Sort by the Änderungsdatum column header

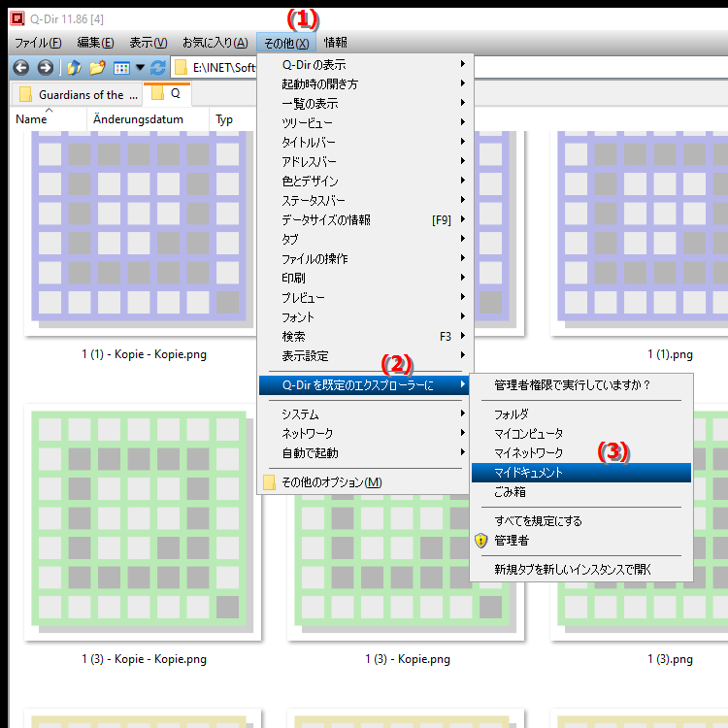148,119
